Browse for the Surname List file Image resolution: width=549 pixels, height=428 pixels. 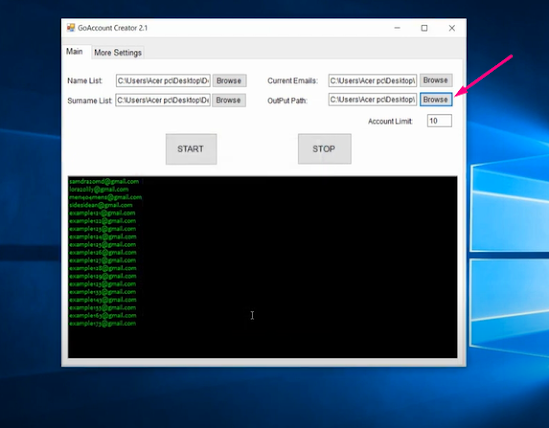click(229, 100)
